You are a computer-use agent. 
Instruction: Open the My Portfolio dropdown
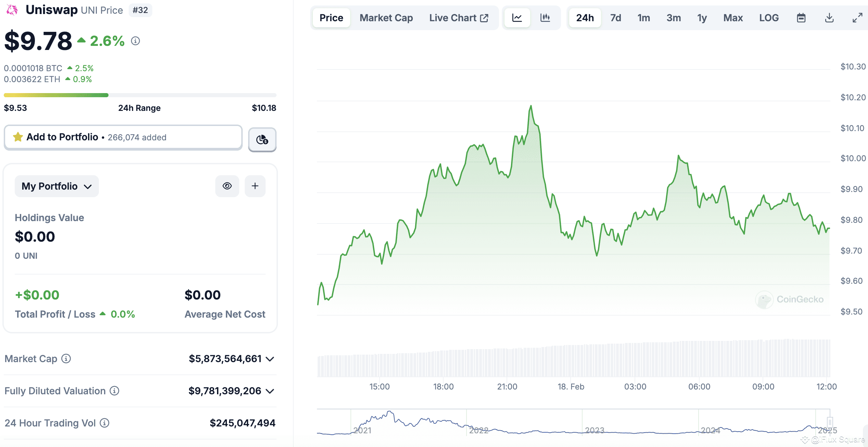(57, 186)
